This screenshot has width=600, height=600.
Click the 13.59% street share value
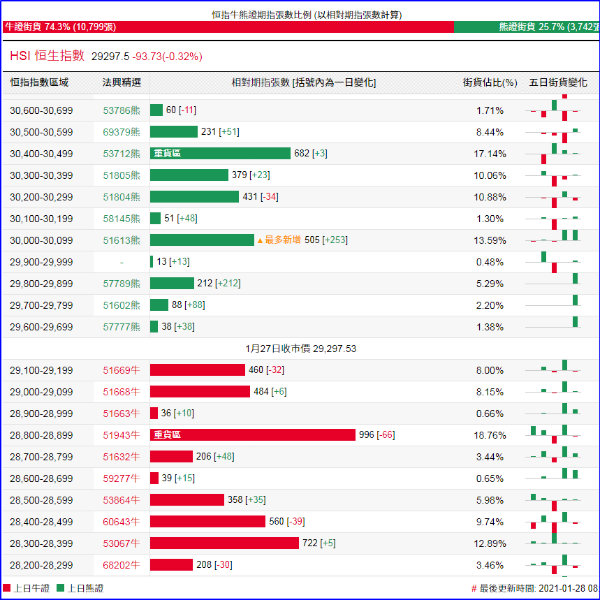(490, 240)
